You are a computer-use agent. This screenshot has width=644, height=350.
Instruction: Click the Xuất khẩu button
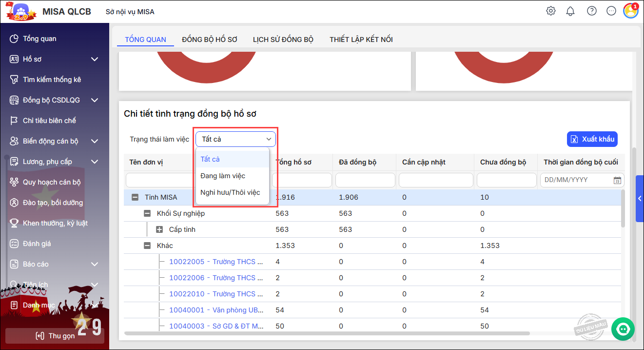coord(592,139)
